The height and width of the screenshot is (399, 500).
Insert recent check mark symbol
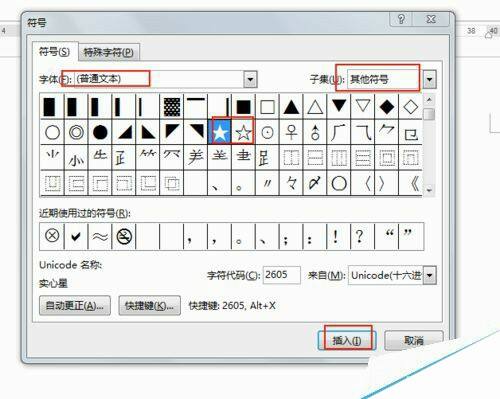76,236
